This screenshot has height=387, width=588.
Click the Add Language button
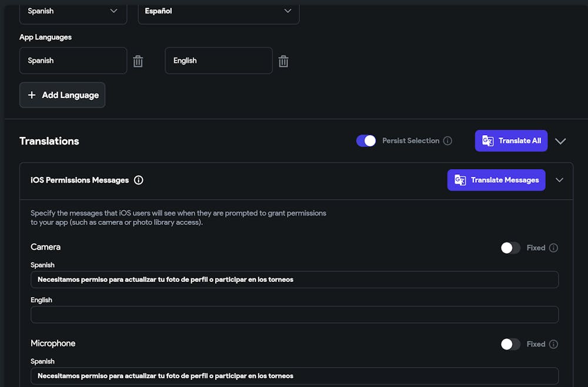62,95
